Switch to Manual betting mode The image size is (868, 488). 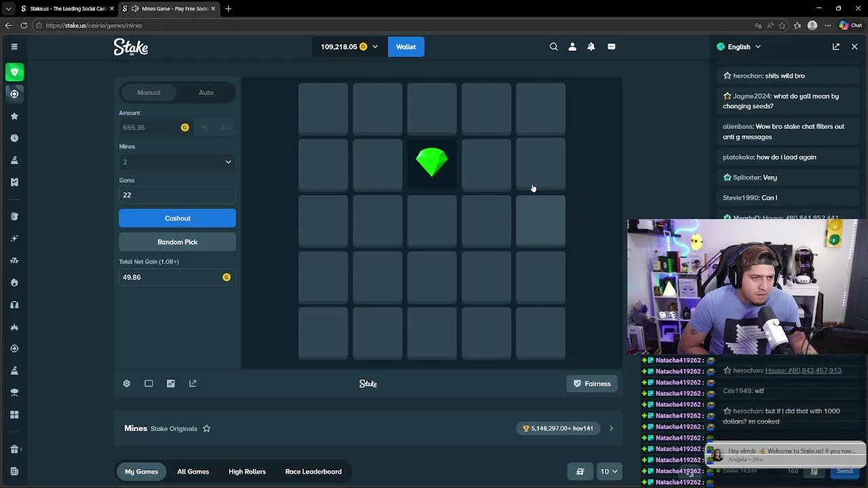[149, 92]
